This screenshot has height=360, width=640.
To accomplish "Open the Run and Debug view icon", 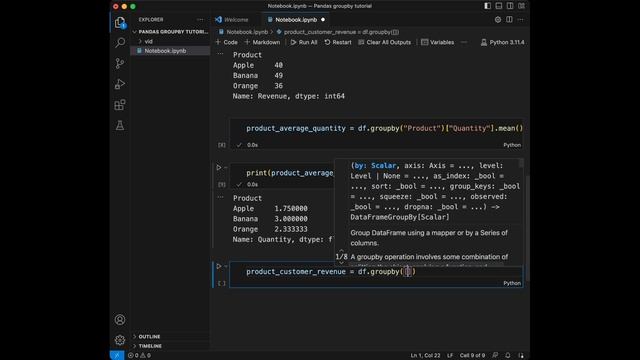I will click(x=120, y=84).
